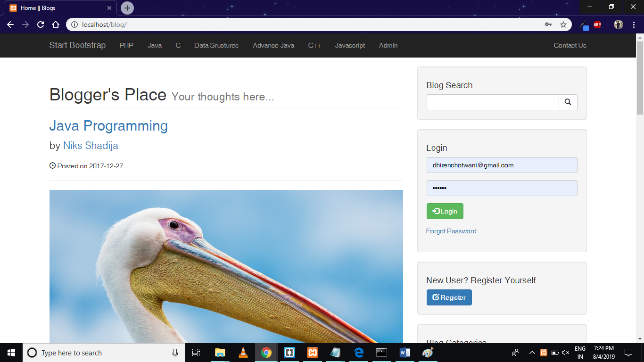Reload the page with the refresh icon
The image size is (644, 362).
coord(41,25)
